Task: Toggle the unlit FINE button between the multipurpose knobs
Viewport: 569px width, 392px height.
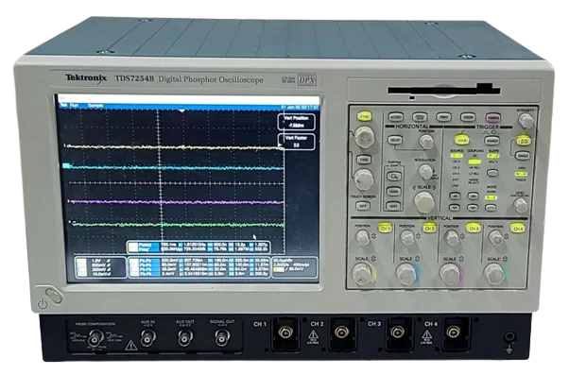Action: point(364,160)
